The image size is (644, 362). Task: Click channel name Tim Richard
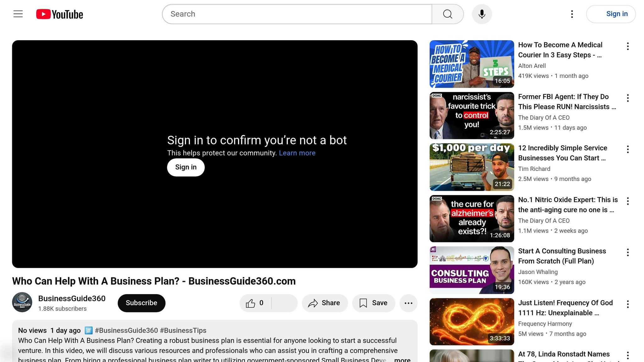534,169
